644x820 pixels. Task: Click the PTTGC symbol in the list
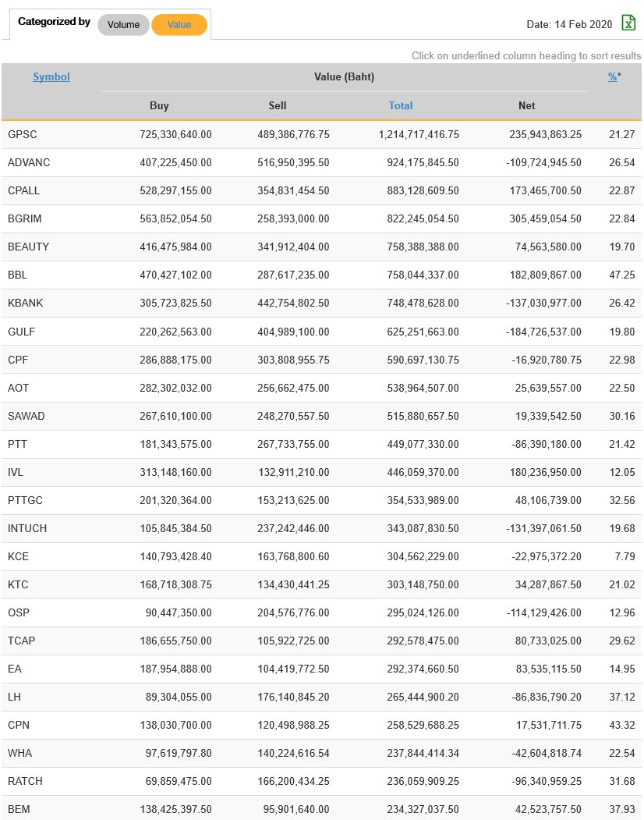[26, 500]
